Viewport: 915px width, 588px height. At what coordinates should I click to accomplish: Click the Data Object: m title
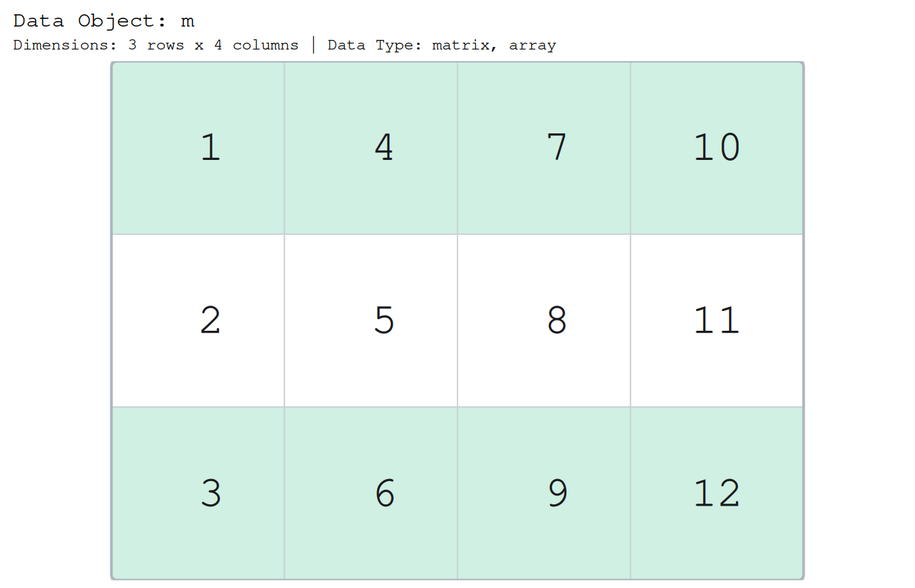click(104, 21)
